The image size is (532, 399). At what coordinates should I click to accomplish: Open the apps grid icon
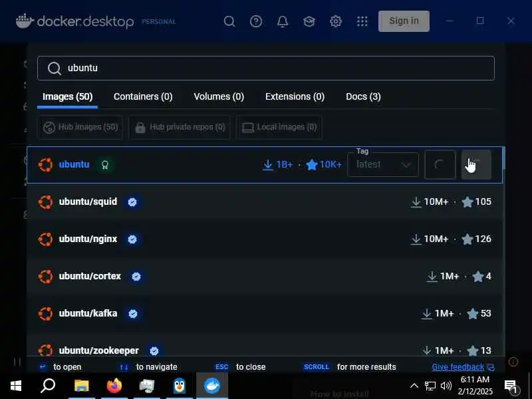(x=362, y=21)
